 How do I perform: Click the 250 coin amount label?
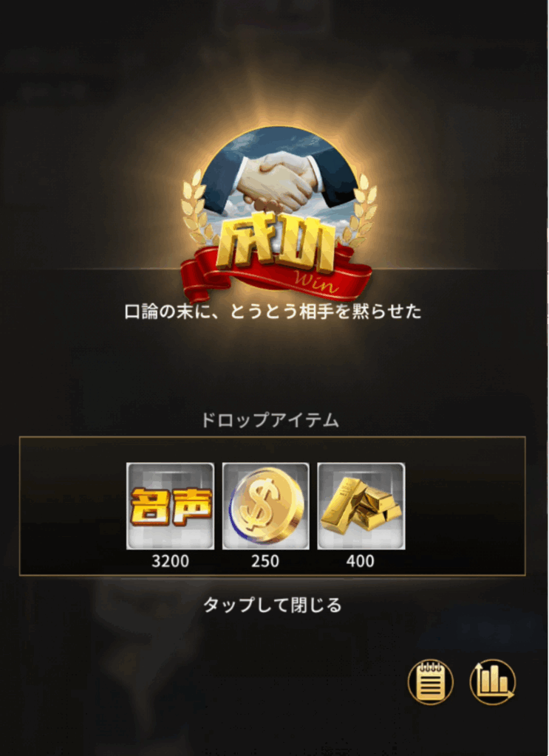pos(265,561)
